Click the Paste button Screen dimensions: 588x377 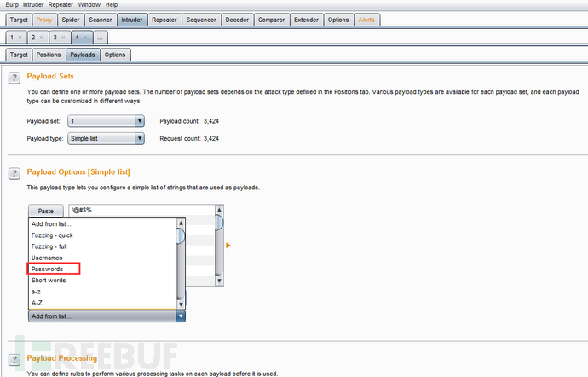pos(46,211)
